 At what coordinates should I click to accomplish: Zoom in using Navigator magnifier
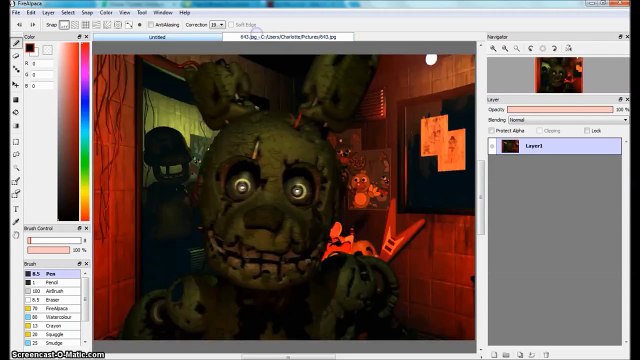[x=493, y=48]
